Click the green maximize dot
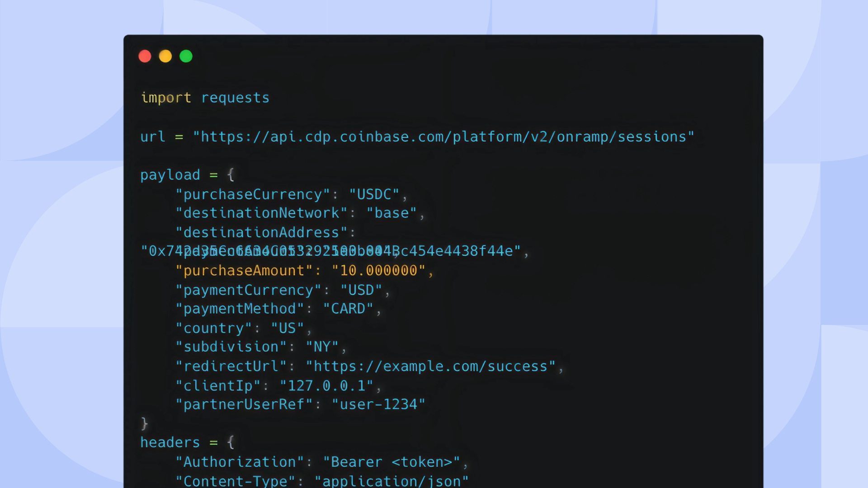The image size is (868, 488). 186,56
